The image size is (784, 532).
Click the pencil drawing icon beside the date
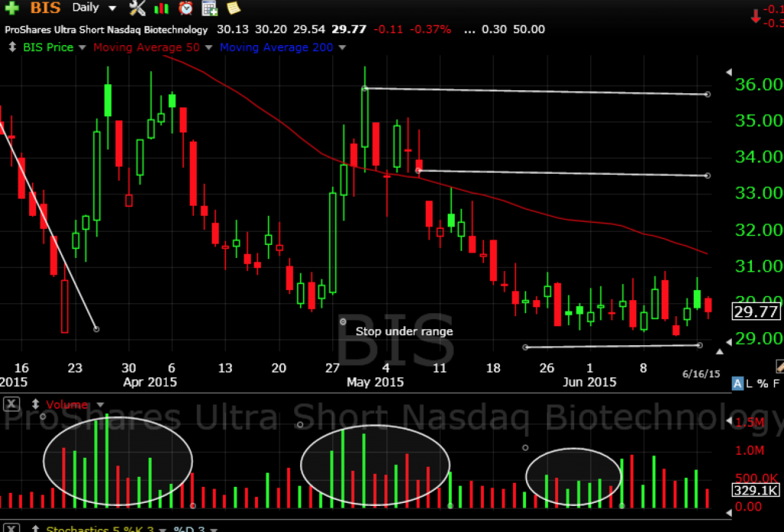780,367
